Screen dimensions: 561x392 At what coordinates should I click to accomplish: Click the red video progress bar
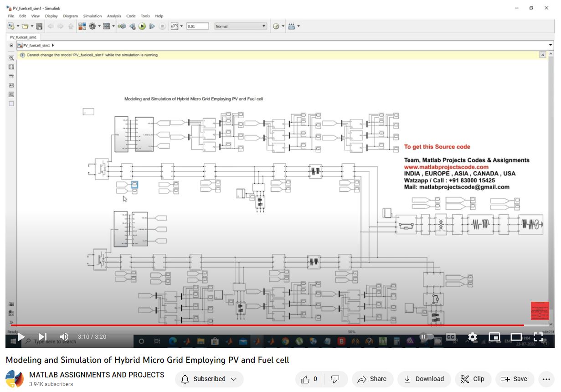tap(264, 325)
